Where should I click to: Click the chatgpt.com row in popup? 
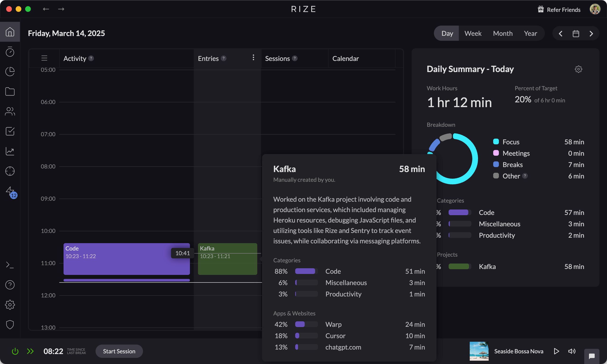[349, 347]
